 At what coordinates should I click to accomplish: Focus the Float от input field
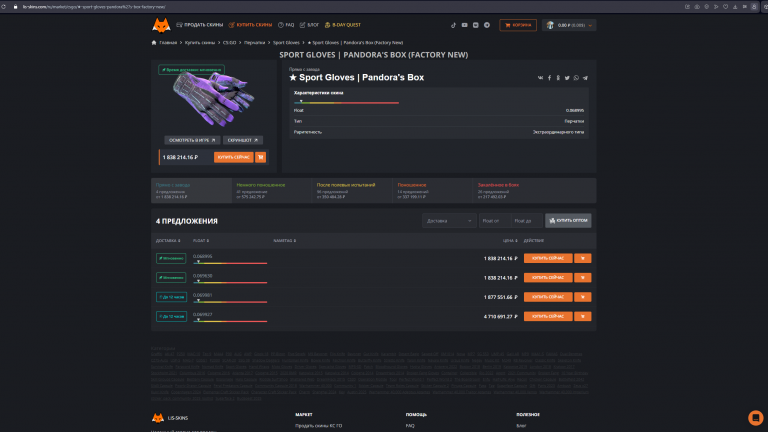(x=494, y=221)
